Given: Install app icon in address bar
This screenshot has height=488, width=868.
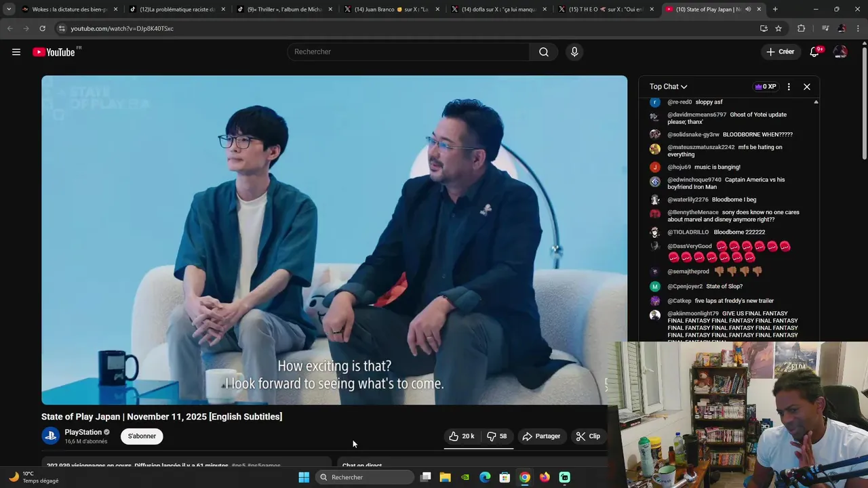Looking at the screenshot, I should pyautogui.click(x=764, y=28).
